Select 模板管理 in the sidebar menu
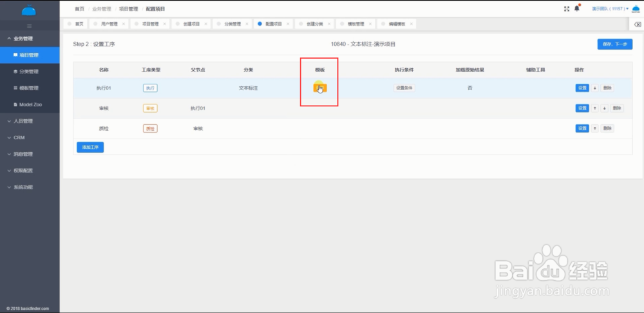 [x=30, y=88]
